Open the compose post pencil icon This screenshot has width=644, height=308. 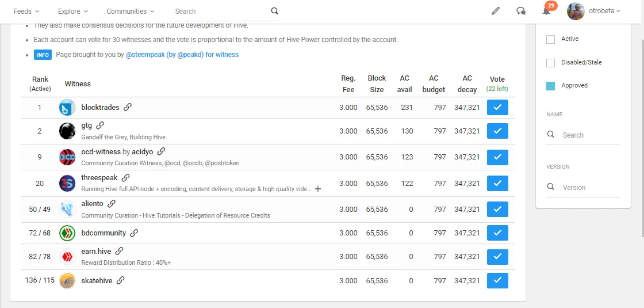click(x=496, y=11)
